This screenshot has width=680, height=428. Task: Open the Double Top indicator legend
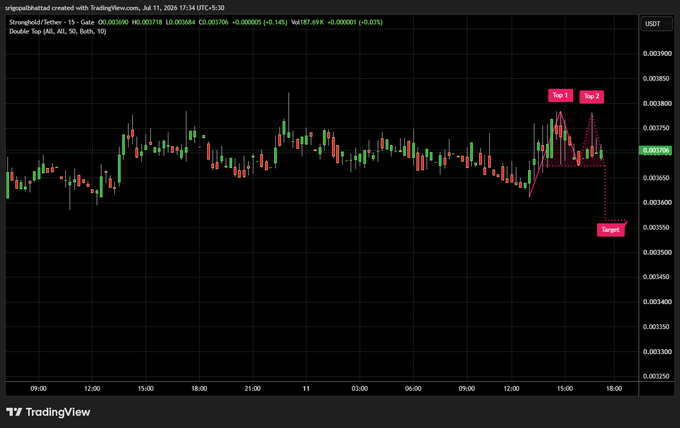pos(58,31)
